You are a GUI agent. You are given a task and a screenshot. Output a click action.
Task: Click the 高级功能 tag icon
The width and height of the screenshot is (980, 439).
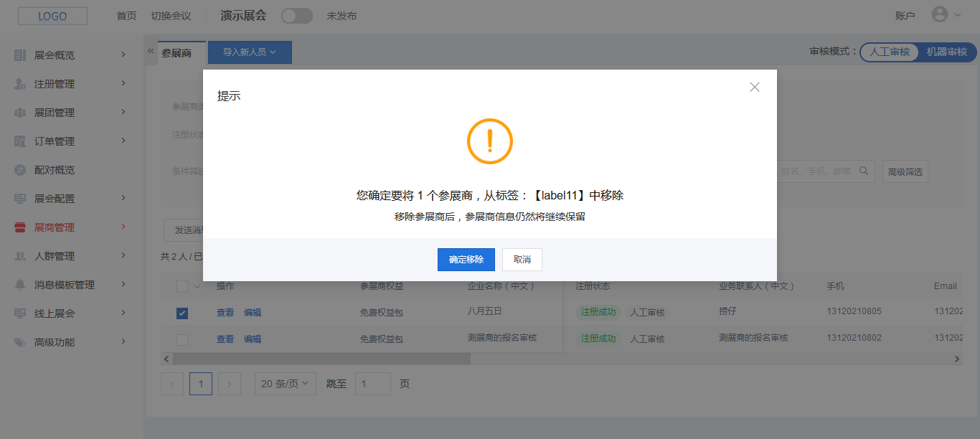tap(20, 342)
